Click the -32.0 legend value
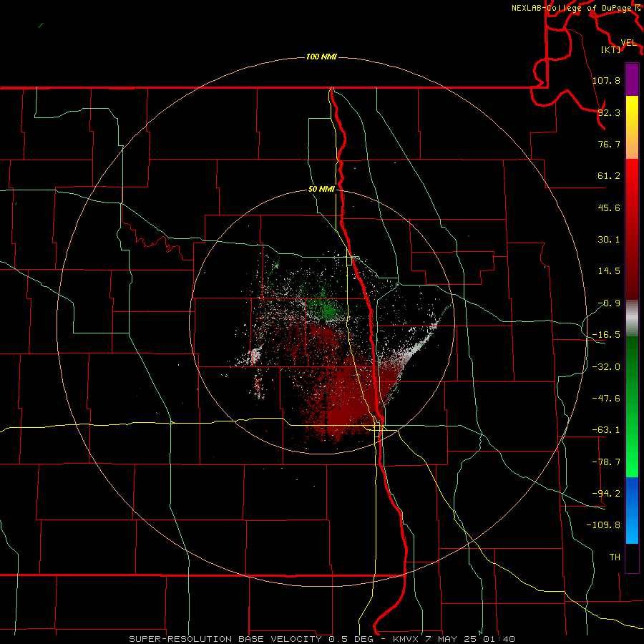This screenshot has height=644, width=644. point(606,367)
